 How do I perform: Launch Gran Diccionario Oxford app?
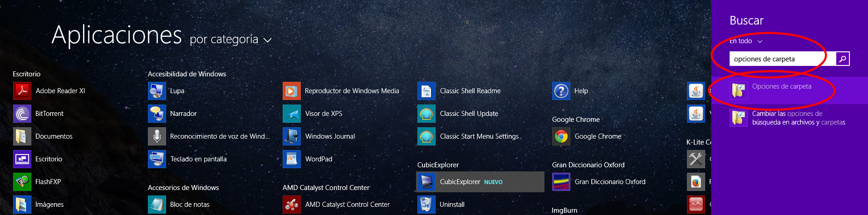click(561, 182)
